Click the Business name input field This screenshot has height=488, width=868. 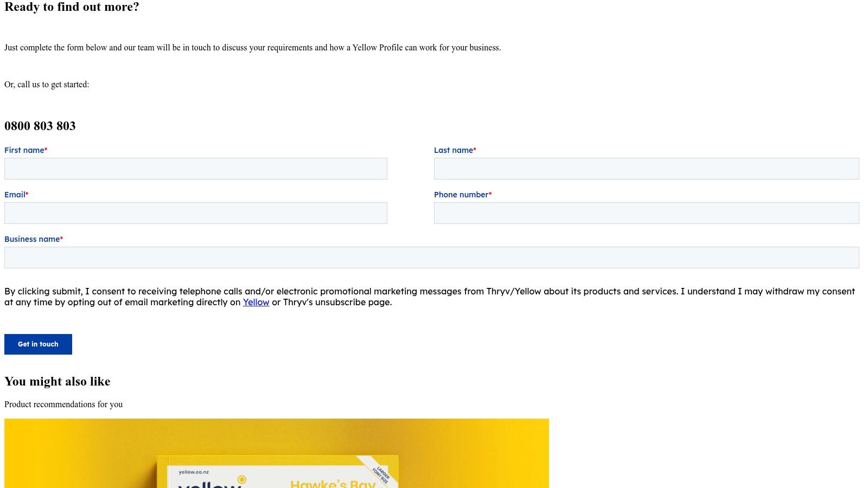tap(431, 257)
